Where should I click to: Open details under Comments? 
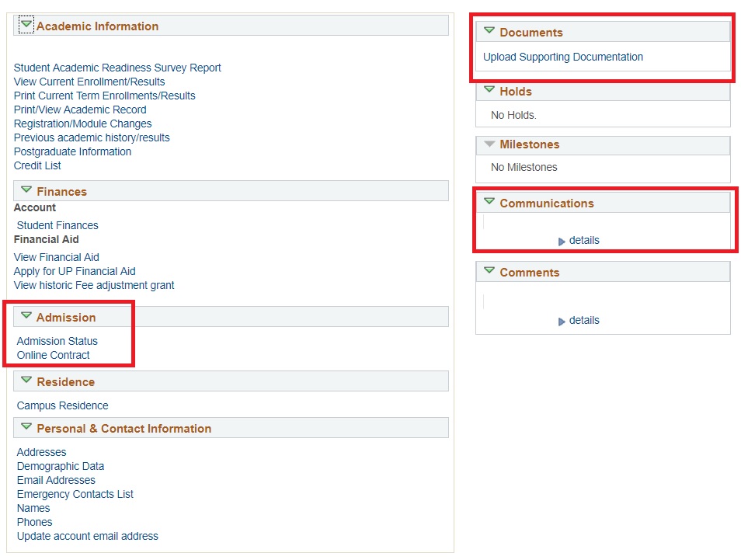(x=583, y=321)
